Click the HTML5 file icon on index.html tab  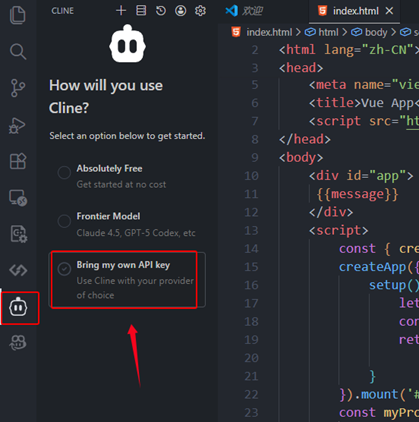click(x=322, y=11)
